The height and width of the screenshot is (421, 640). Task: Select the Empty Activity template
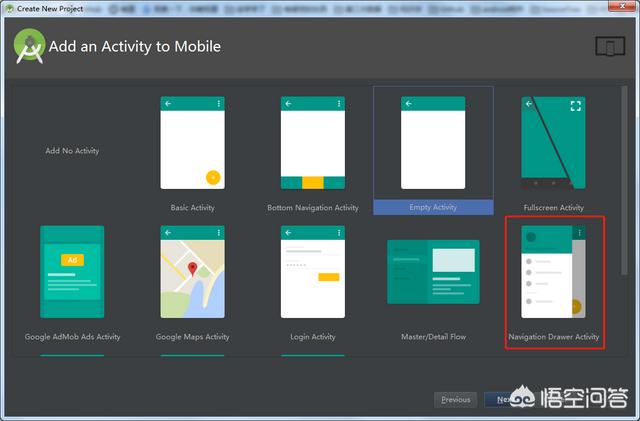coord(432,143)
